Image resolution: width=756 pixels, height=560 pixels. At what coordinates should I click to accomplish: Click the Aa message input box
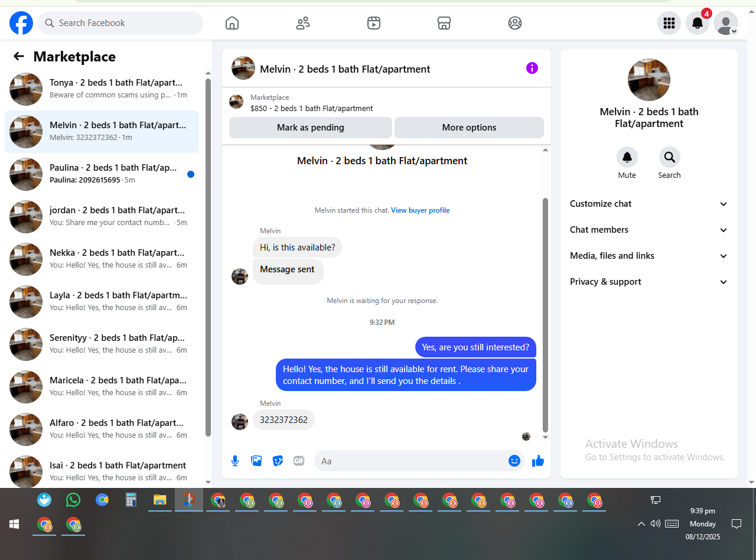pos(419,461)
